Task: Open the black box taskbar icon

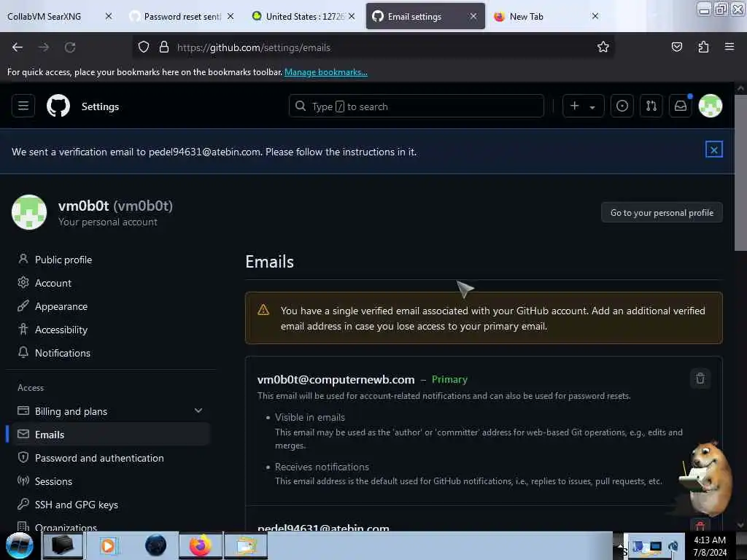Action: tap(63, 545)
